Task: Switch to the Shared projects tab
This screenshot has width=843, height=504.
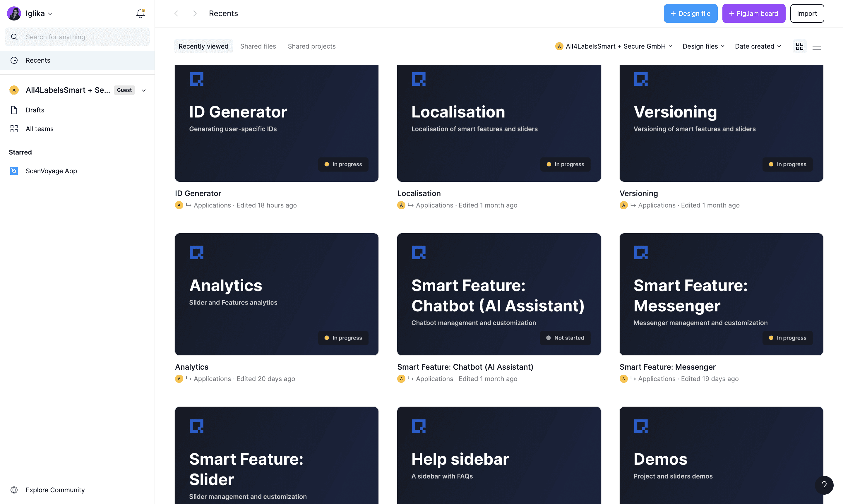Action: (311, 46)
